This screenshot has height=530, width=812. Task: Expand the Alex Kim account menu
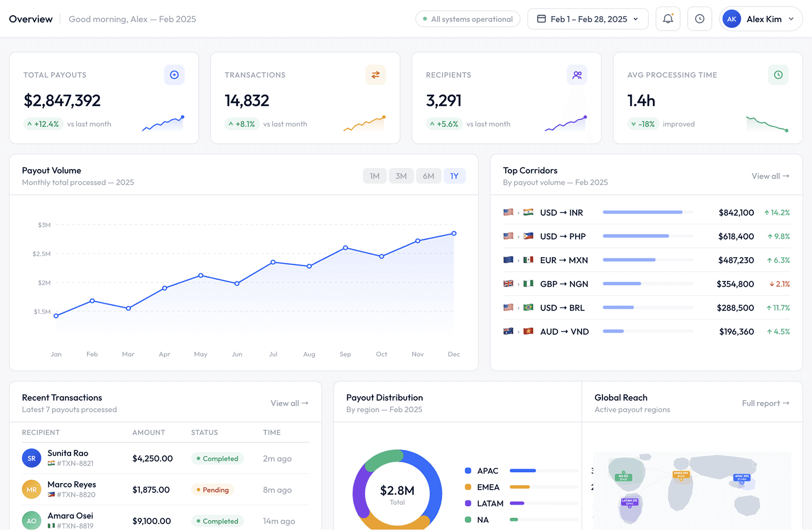pos(761,18)
